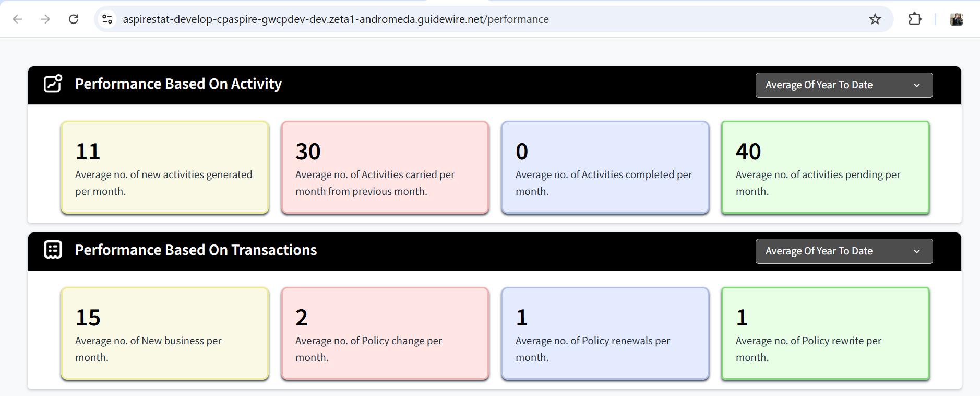The image size is (980, 396).
Task: Select the Policy change per month card
Action: [385, 333]
